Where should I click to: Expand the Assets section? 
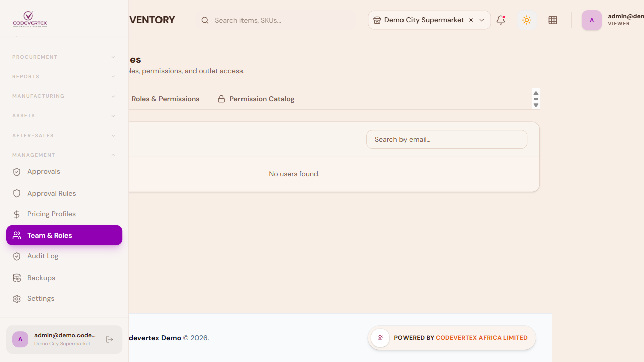64,116
